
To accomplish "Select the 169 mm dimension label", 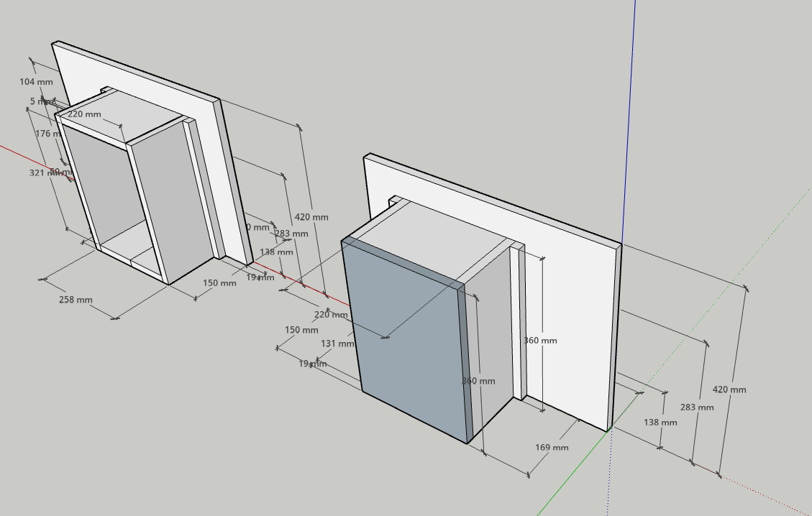I will pos(552,448).
